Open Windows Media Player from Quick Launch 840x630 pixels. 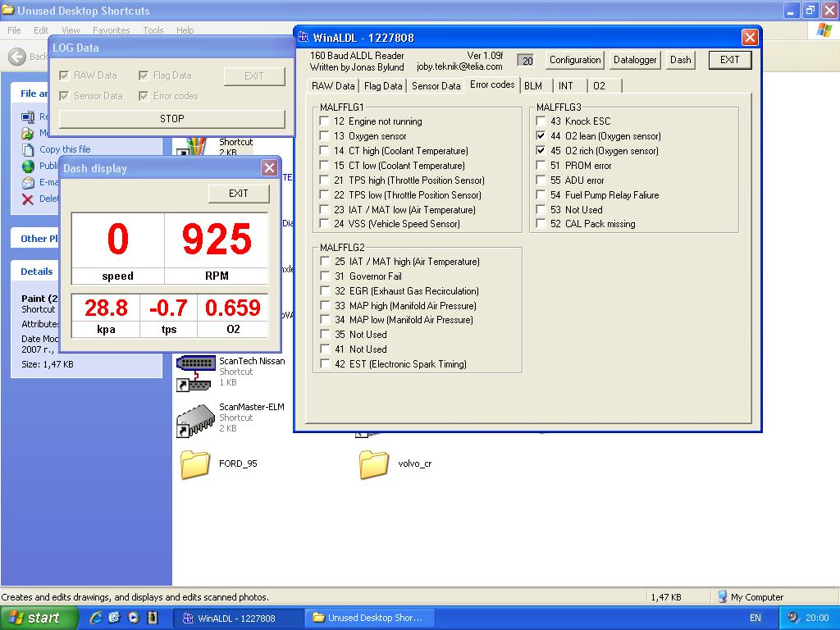[x=134, y=618]
